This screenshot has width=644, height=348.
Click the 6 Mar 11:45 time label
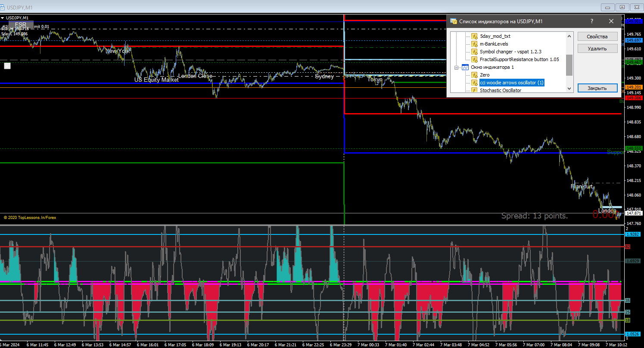tap(37, 345)
